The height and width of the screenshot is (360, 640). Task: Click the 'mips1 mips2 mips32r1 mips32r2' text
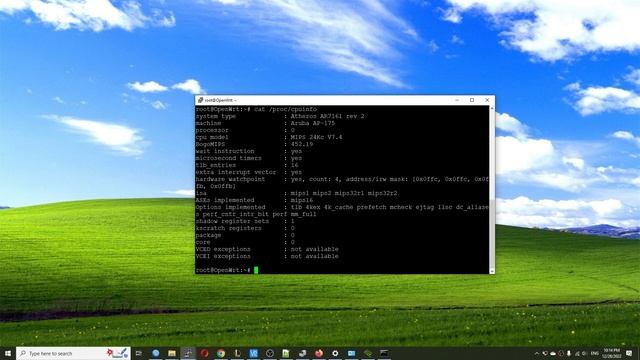tap(344, 193)
